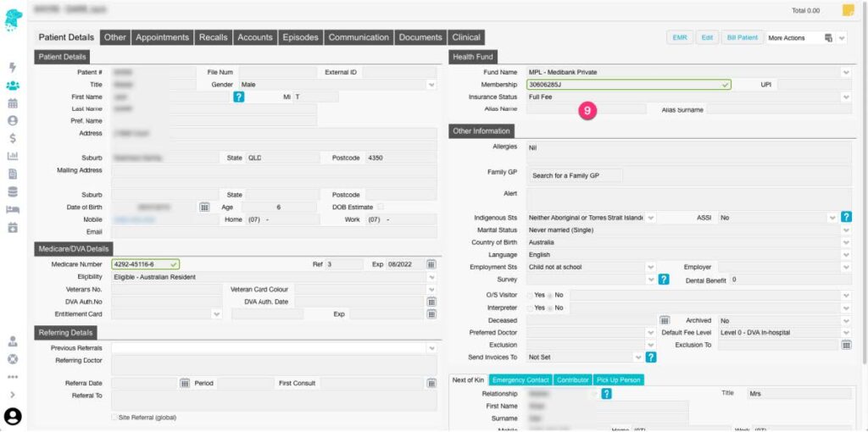868x432 pixels.
Task: Open the bar chart reports icon
Action: 13,156
